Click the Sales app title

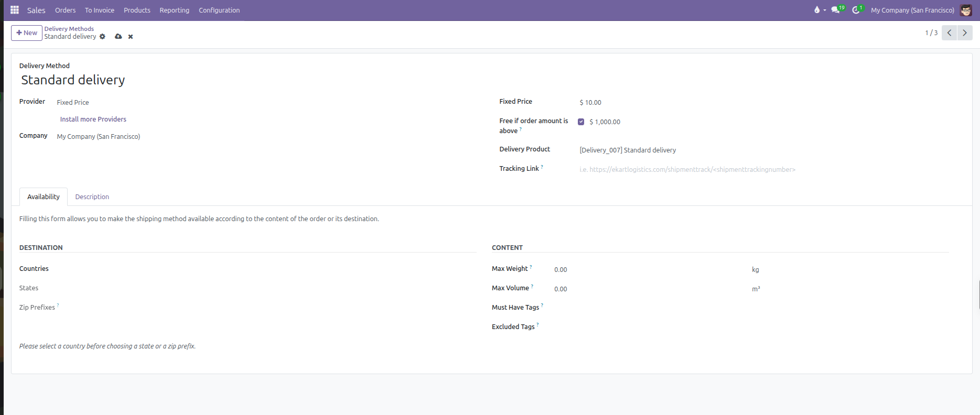[36, 10]
